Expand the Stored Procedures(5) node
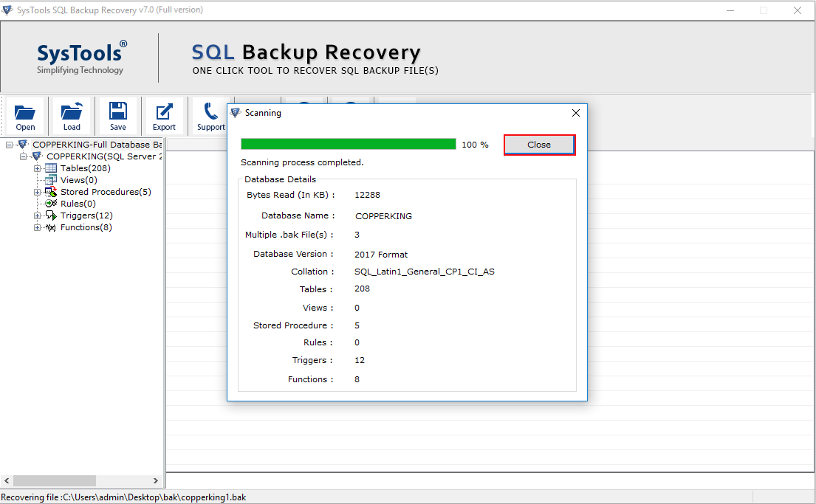Viewport: 816px width, 504px height. pyautogui.click(x=37, y=192)
